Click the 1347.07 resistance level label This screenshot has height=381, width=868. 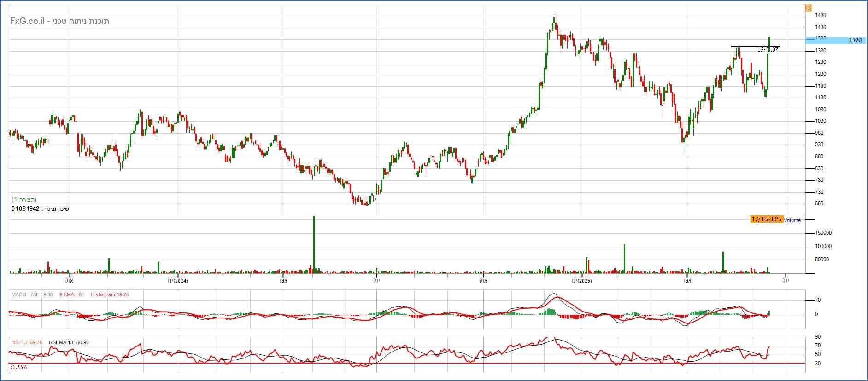pyautogui.click(x=768, y=50)
